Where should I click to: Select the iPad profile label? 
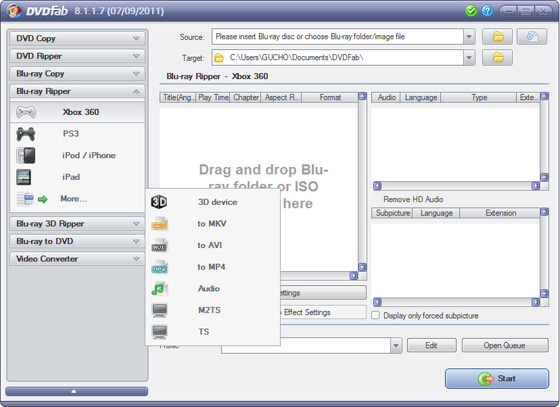pos(71,177)
